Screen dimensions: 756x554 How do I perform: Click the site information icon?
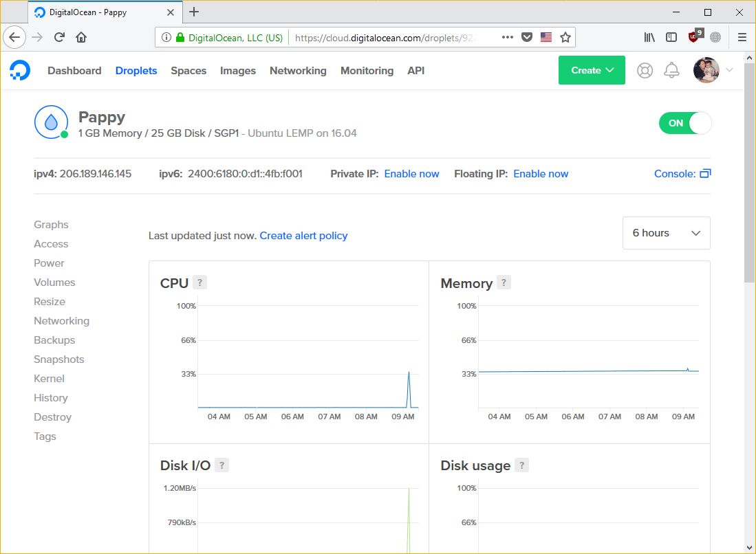[x=166, y=37]
